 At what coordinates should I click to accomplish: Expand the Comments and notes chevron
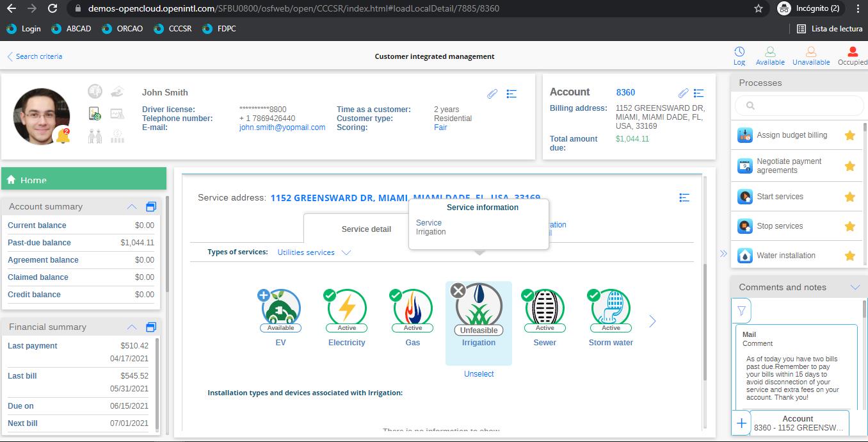(x=855, y=287)
